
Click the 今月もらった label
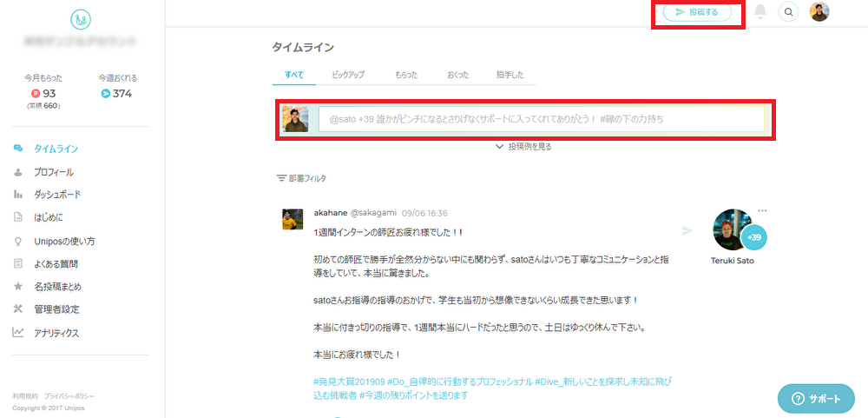(43, 78)
